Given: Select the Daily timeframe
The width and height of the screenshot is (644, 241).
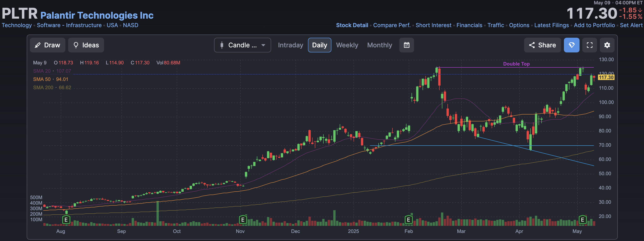Looking at the screenshot, I should tap(319, 45).
